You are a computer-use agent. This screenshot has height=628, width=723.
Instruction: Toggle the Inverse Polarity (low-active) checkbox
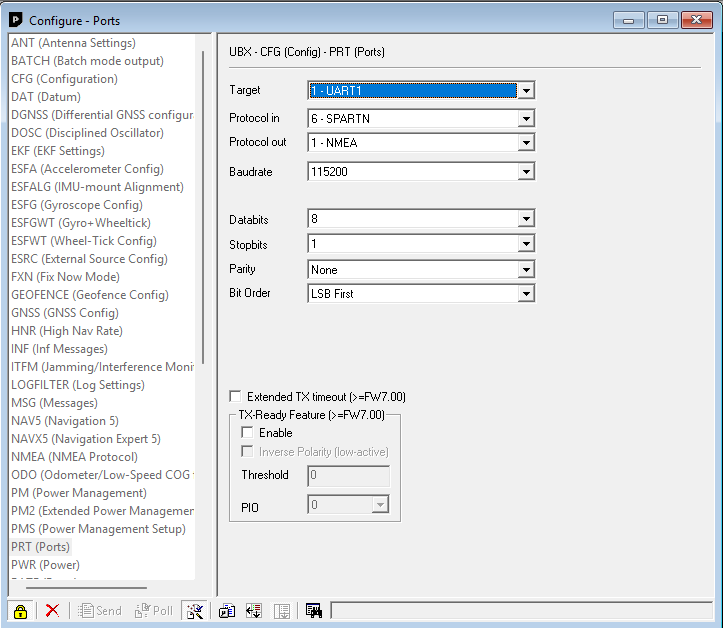247,452
